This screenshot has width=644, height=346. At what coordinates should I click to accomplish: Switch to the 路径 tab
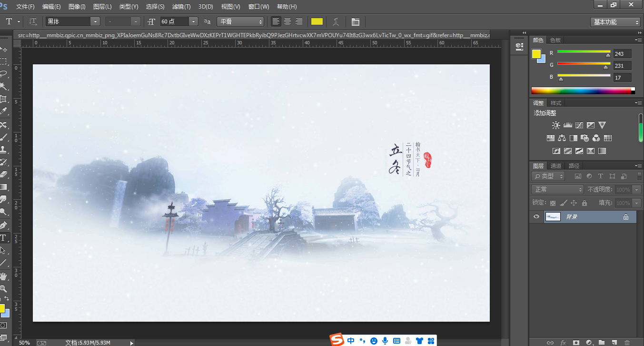tap(574, 166)
